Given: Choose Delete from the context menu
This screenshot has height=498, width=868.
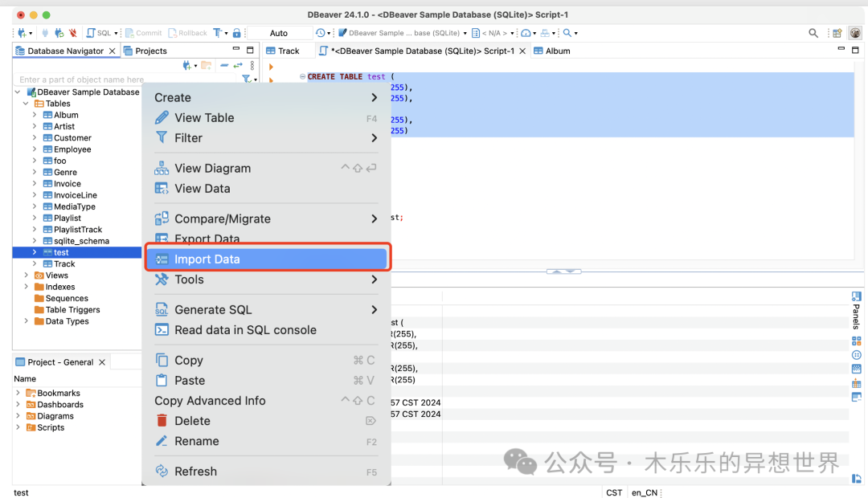Looking at the screenshot, I should click(x=266, y=421).
